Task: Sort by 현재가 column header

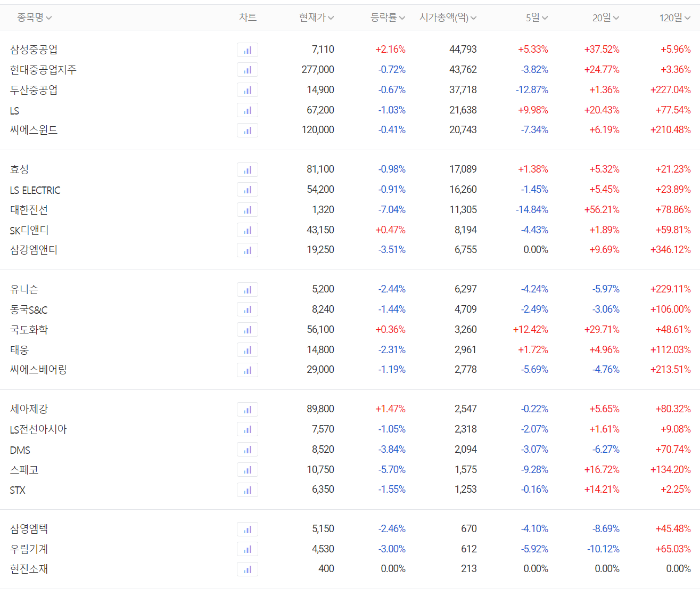Action: [317, 18]
